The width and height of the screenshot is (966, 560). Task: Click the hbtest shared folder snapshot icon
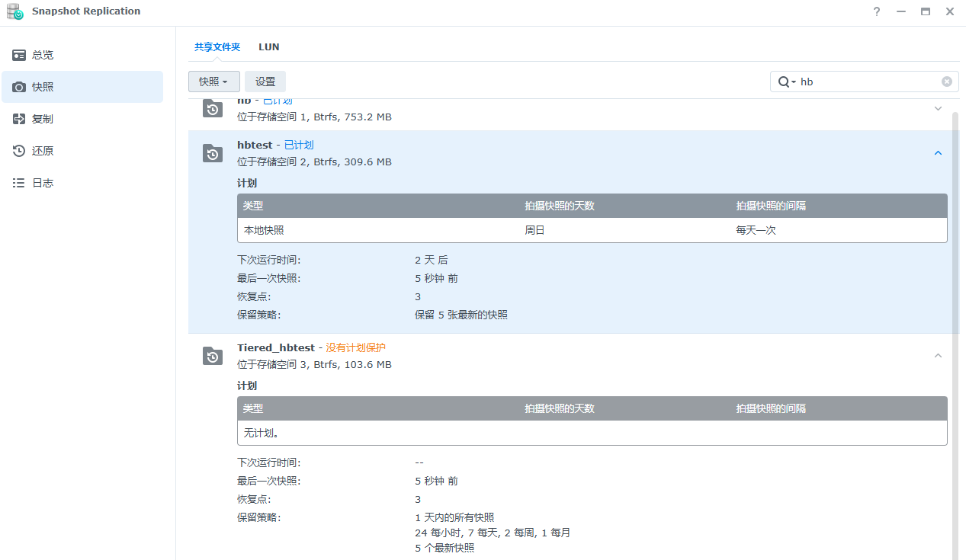click(213, 153)
